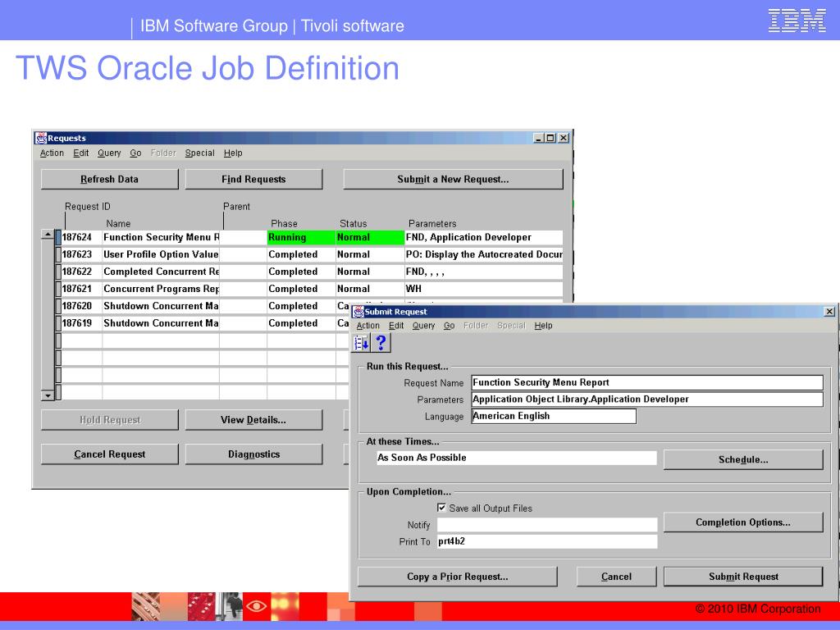
Task: Toggle Save all Output Files checkbox
Action: click(441, 507)
